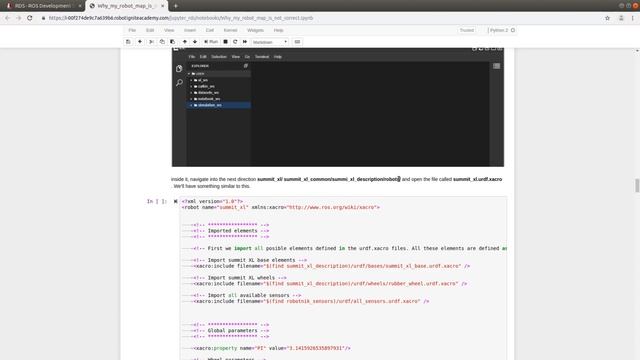The image size is (640, 360).
Task: Cut the selected cell with the scissors icon
Action: coord(151,42)
